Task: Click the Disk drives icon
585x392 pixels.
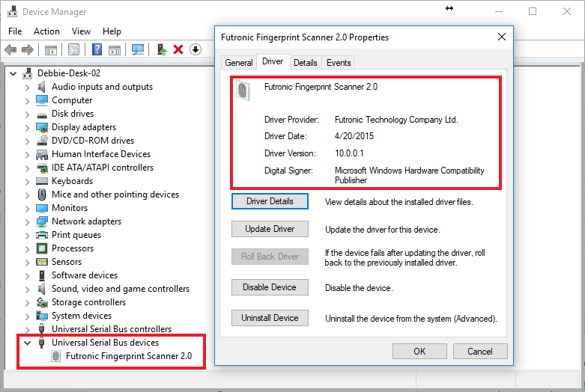Action: [42, 114]
